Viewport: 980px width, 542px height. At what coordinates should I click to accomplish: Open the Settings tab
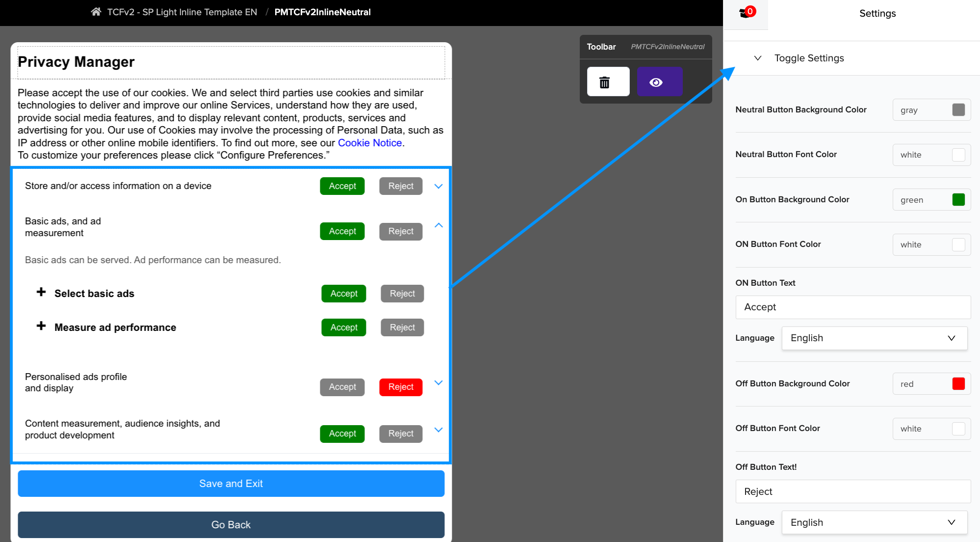[877, 14]
